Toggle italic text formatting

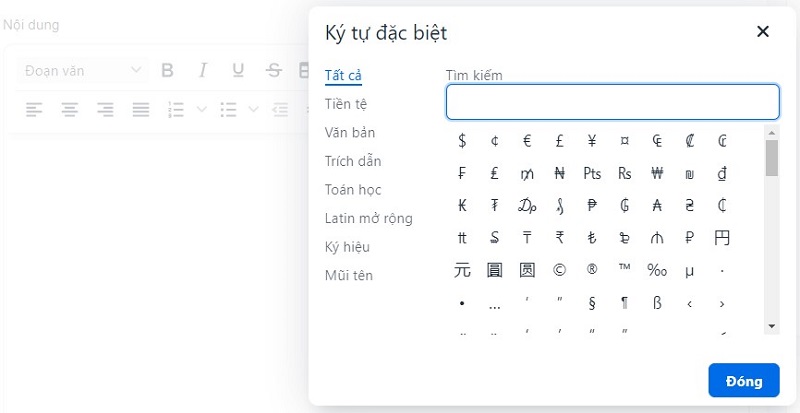[x=202, y=70]
